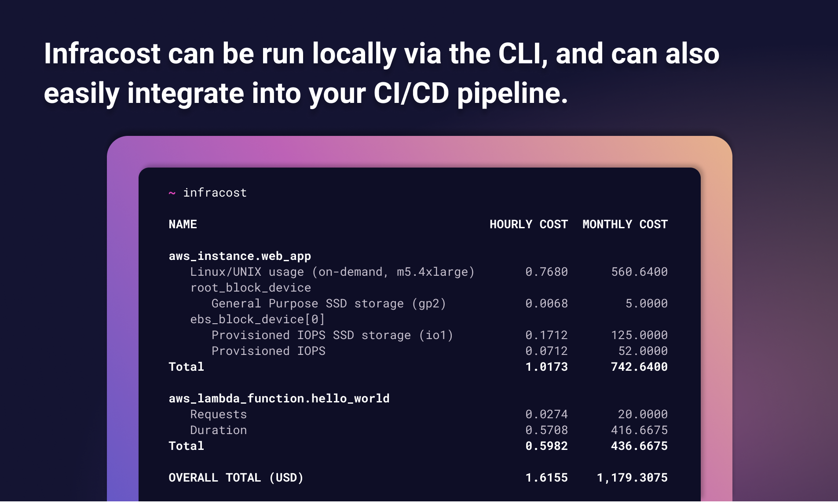Click hourly cost 0.0712
The image size is (838, 504).
click(547, 351)
